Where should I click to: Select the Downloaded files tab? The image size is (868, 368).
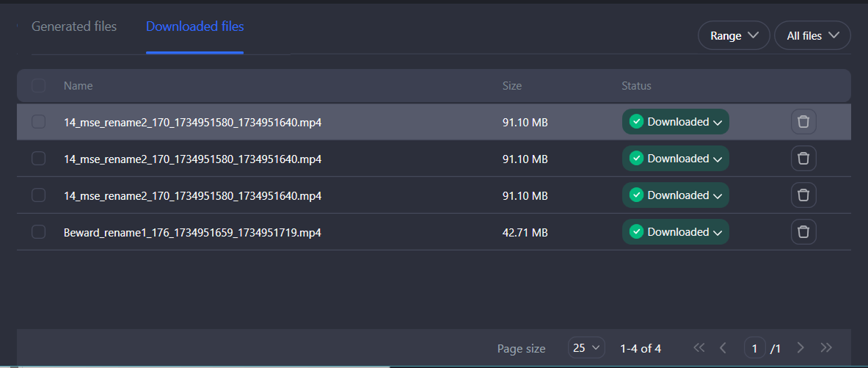point(194,26)
